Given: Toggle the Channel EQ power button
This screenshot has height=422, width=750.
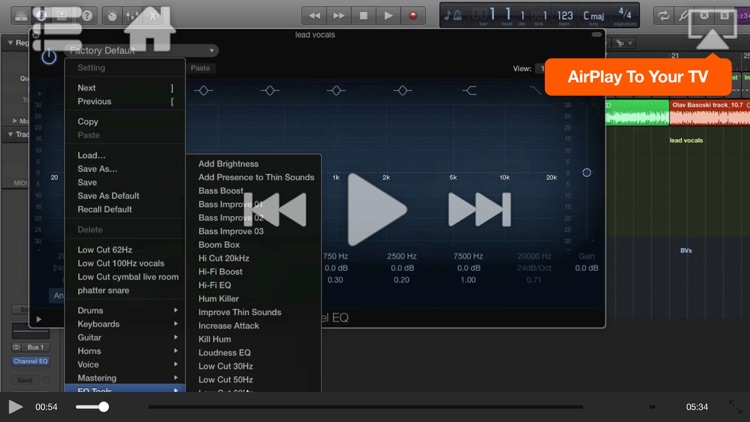Looking at the screenshot, I should 48,57.
